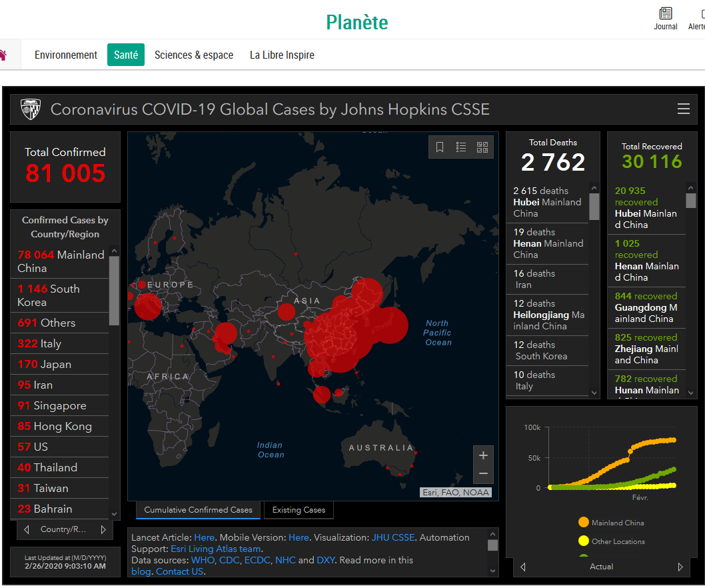
Task: Open Sciences & espace section
Action: click(194, 55)
